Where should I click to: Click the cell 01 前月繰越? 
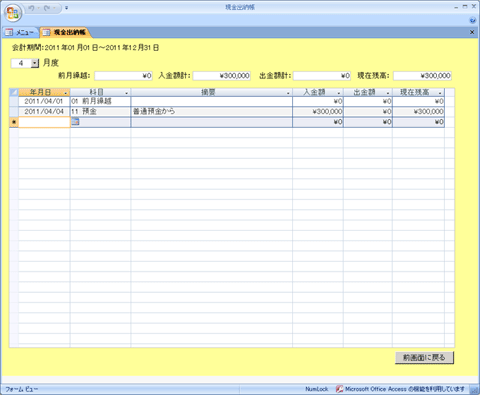100,101
